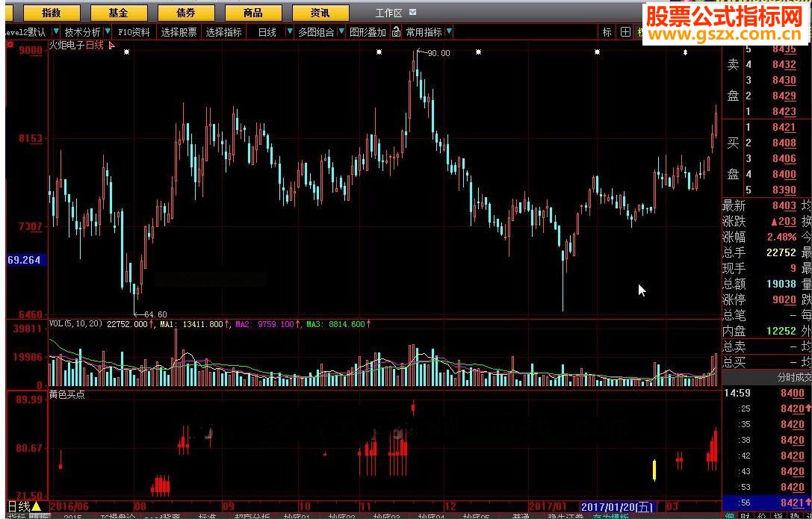Click the 涨停 value 9020

click(784, 299)
